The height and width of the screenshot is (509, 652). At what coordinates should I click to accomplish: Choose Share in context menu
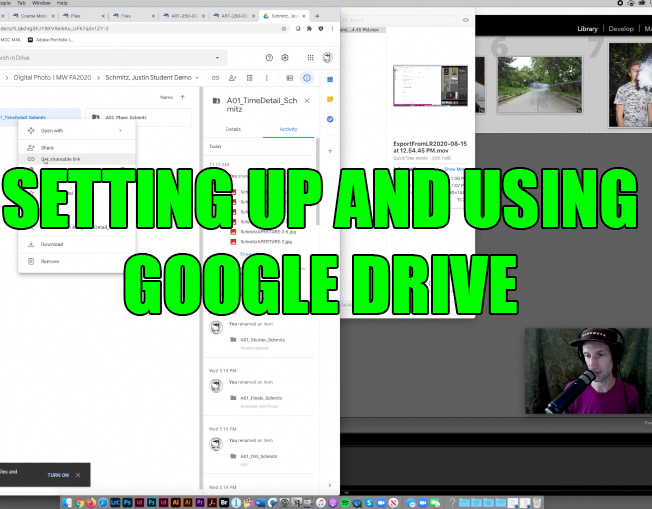point(77,148)
